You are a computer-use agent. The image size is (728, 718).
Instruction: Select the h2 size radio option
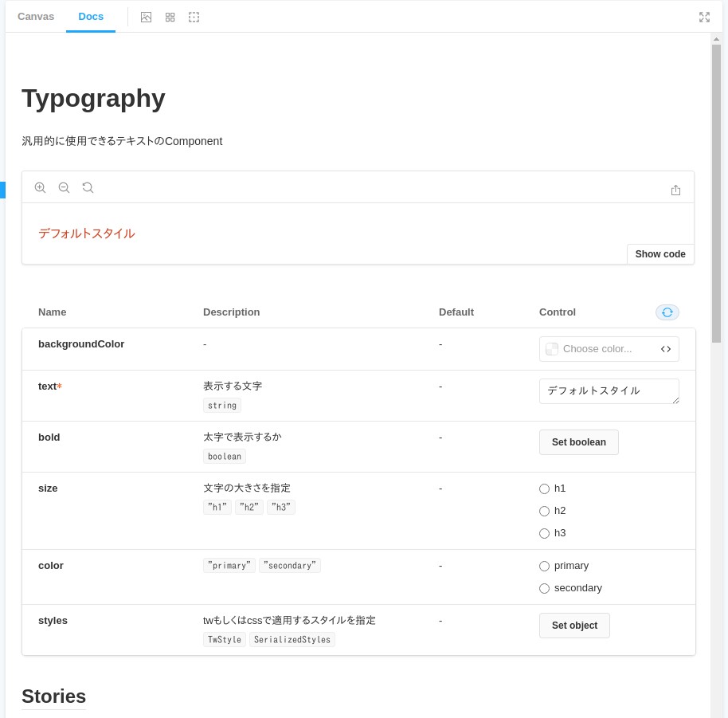544,511
